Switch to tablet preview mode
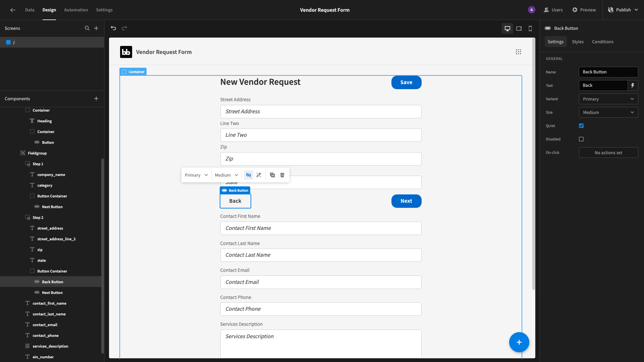Screen dimensions: 644x362 click(519, 28)
